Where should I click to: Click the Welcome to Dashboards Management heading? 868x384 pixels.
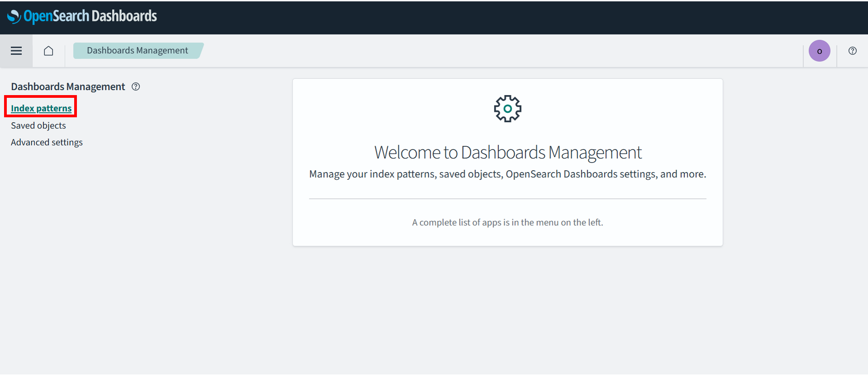tap(508, 153)
